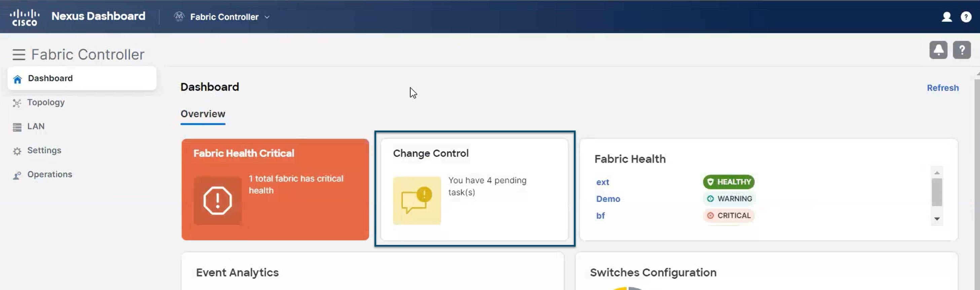Open the notifications bell button
This screenshot has width=980, height=290.
pos(938,50)
